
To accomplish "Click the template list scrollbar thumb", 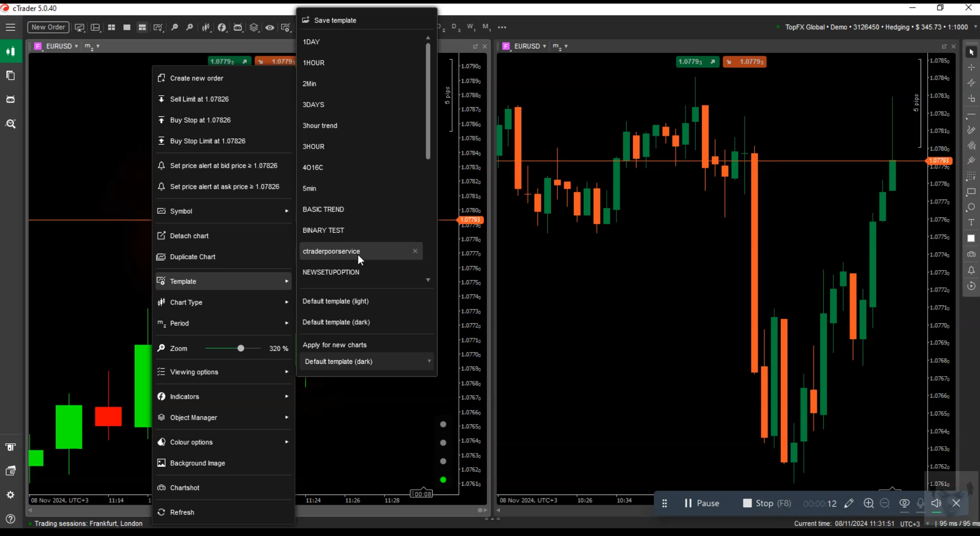I will [428, 101].
